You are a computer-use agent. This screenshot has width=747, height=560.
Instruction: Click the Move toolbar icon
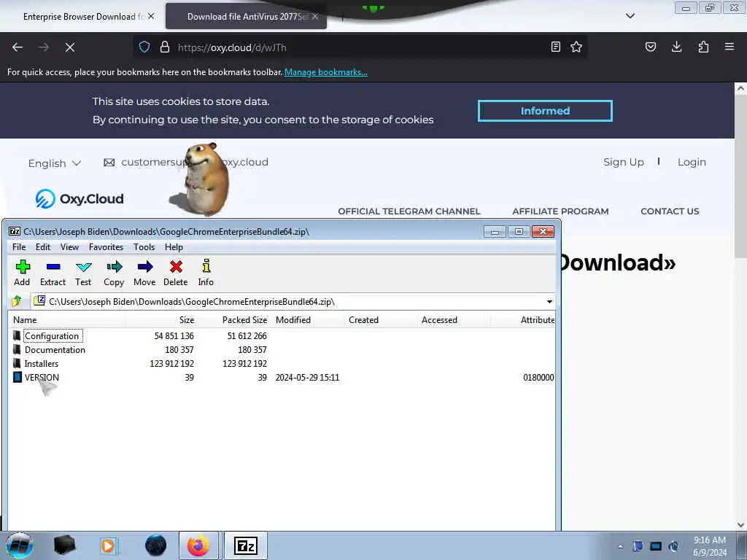pyautogui.click(x=145, y=273)
